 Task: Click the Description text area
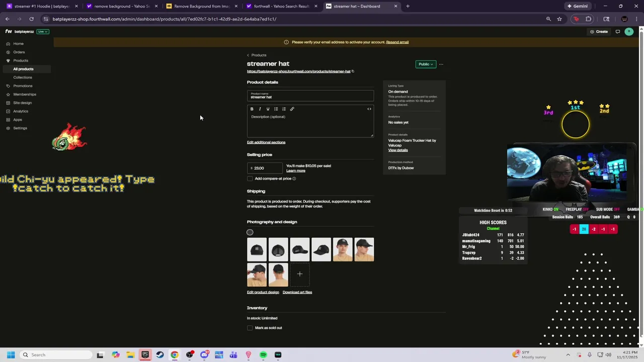pyautogui.click(x=310, y=125)
